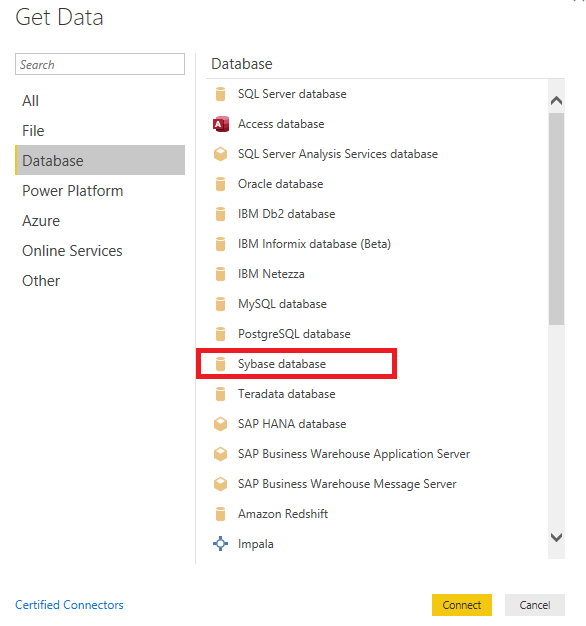Image resolution: width=586 pixels, height=626 pixels.
Task: Click the connector list scrollbar thumb
Action: coord(556,219)
